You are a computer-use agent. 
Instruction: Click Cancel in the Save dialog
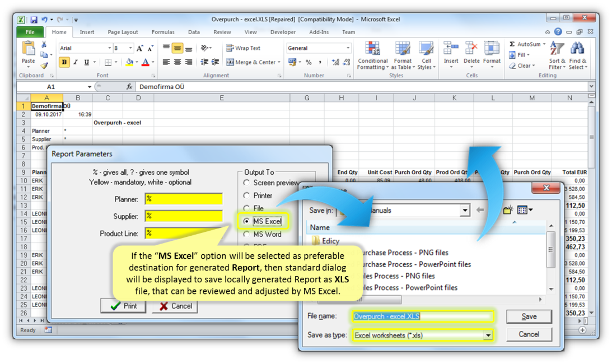pos(529,334)
